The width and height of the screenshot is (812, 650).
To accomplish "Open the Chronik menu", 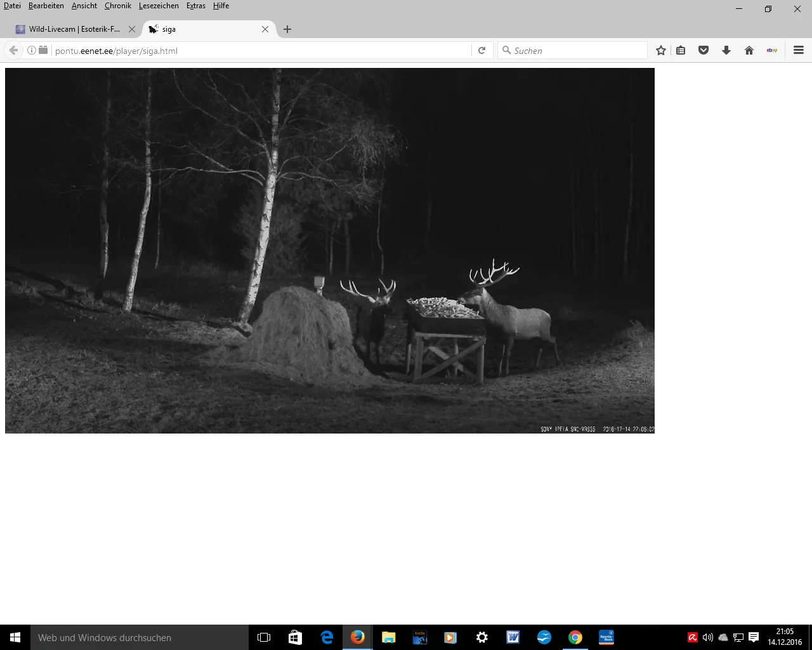I will pyautogui.click(x=117, y=6).
